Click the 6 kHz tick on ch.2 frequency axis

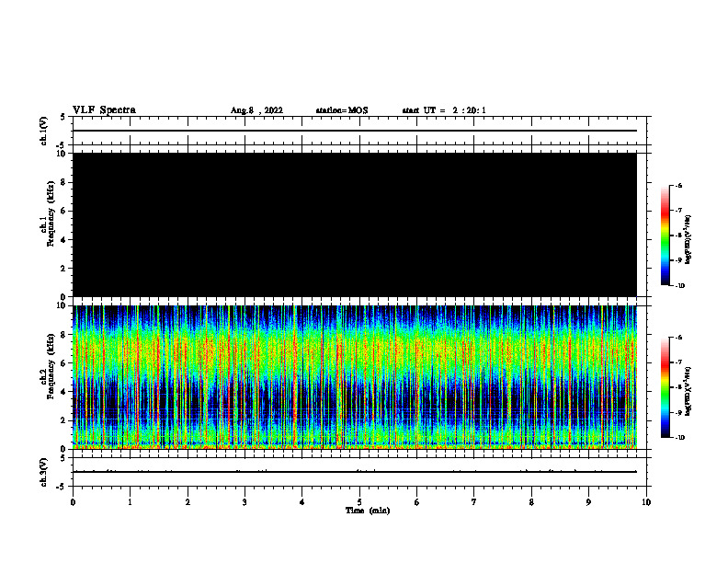point(64,363)
